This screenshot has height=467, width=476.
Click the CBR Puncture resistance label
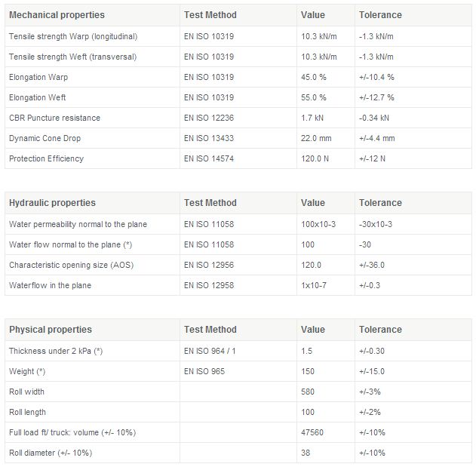click(x=54, y=118)
